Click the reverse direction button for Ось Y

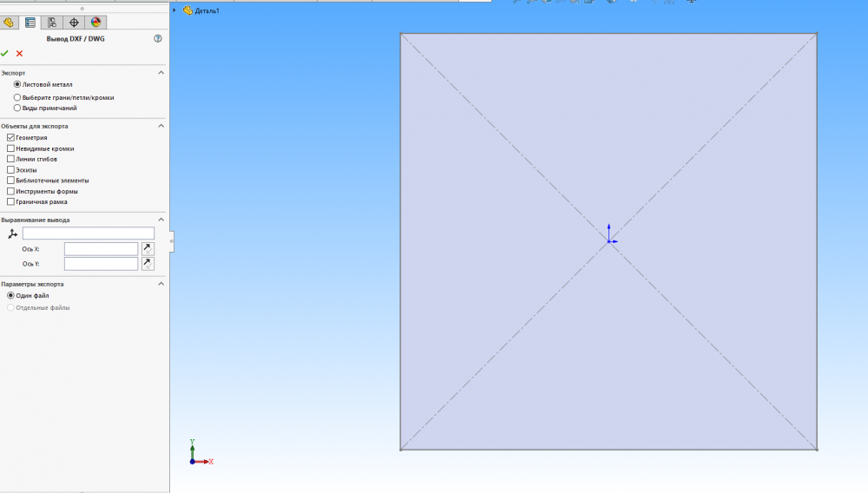tap(148, 263)
